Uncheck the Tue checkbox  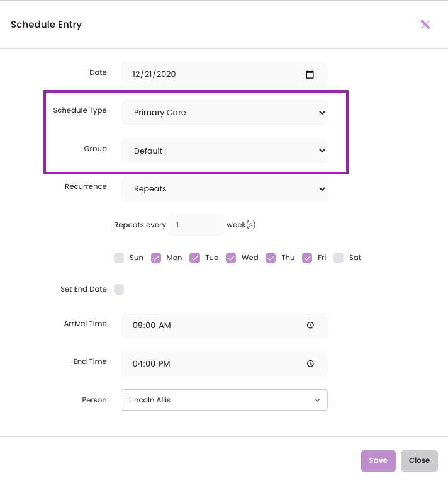195,258
